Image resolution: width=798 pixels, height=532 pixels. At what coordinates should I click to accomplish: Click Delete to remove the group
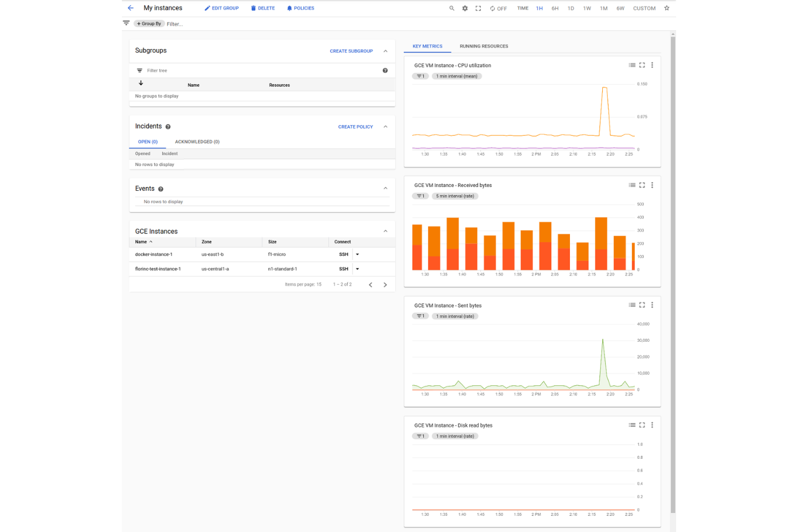pyautogui.click(x=263, y=8)
